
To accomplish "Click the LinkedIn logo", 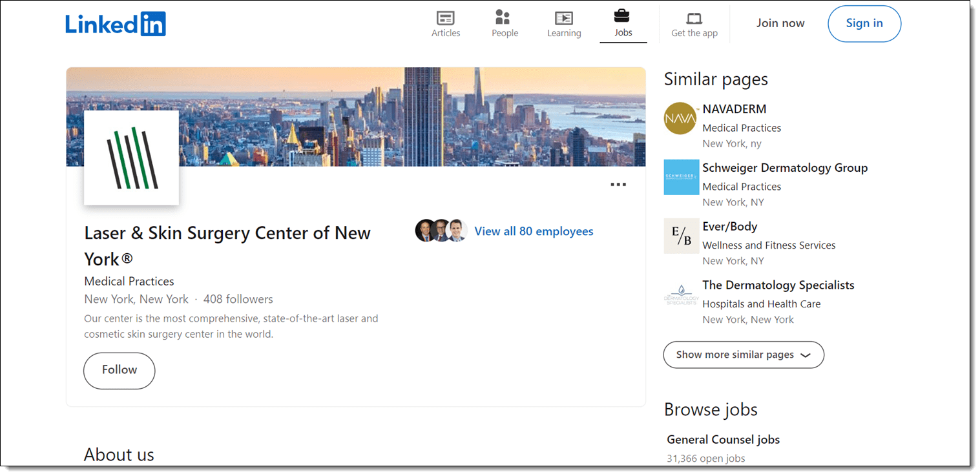I will pos(116,24).
